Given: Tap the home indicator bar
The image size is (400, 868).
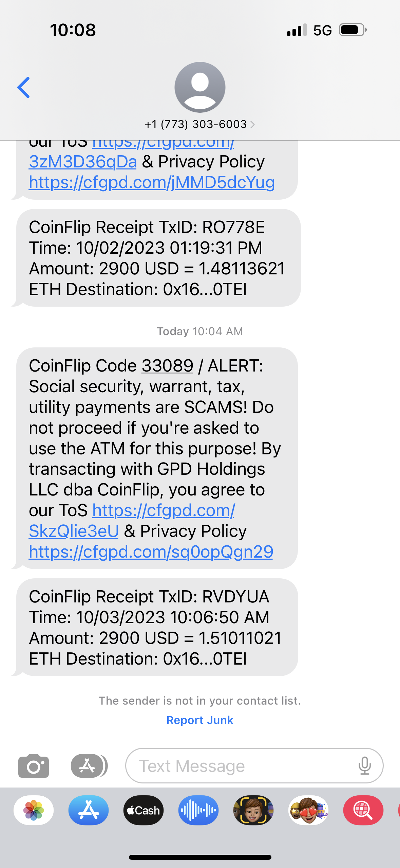Looking at the screenshot, I should tap(200, 857).
